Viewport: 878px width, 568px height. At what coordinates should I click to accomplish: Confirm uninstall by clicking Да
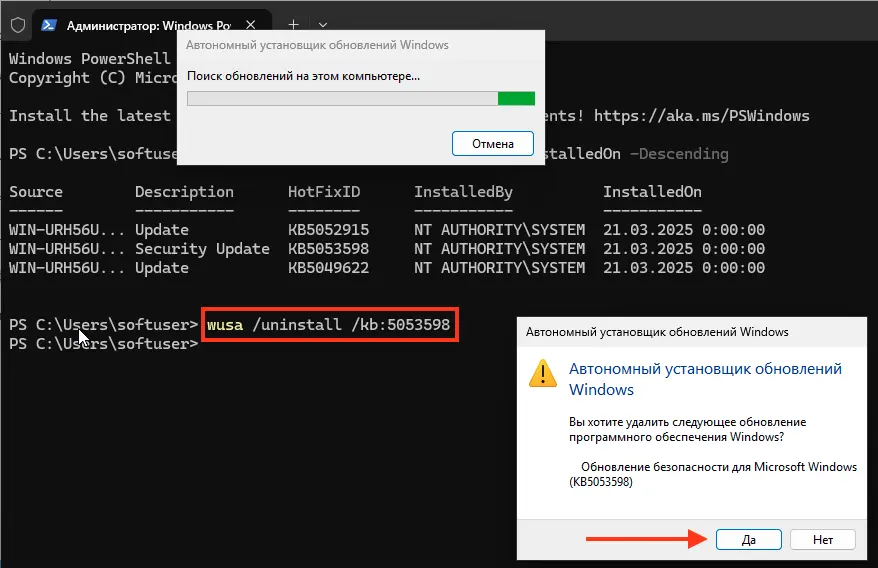tap(748, 539)
